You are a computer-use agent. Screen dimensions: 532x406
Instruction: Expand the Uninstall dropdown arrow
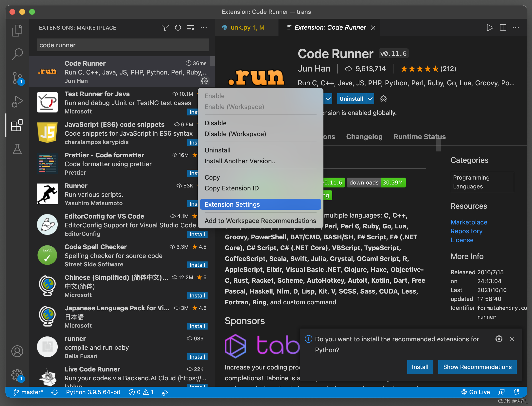[370, 99]
